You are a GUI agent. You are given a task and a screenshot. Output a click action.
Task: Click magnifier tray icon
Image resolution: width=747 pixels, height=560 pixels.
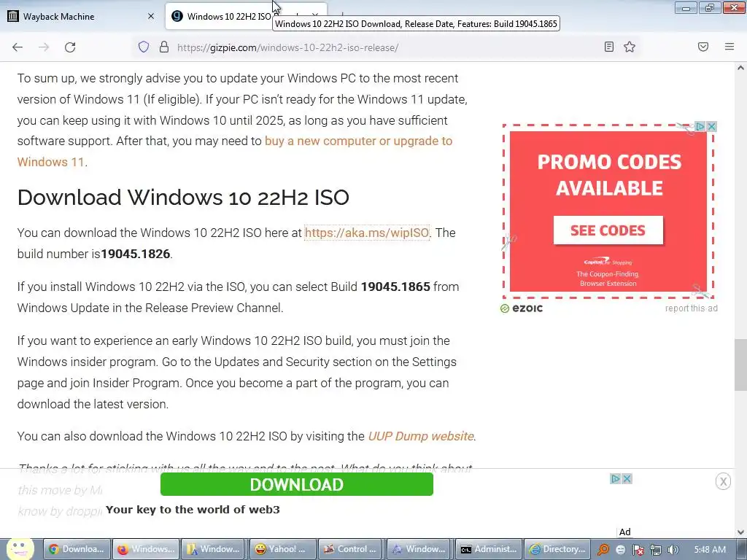click(603, 550)
